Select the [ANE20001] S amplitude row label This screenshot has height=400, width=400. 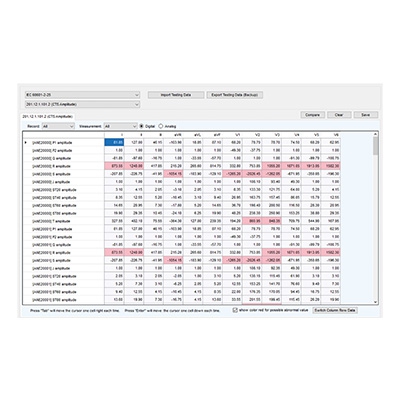(51, 261)
